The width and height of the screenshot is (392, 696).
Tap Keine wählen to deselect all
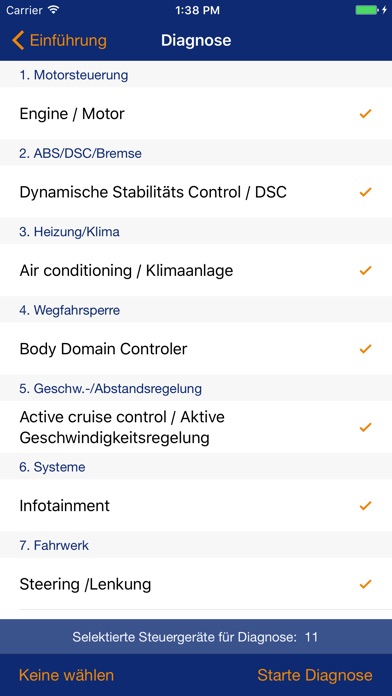67,675
